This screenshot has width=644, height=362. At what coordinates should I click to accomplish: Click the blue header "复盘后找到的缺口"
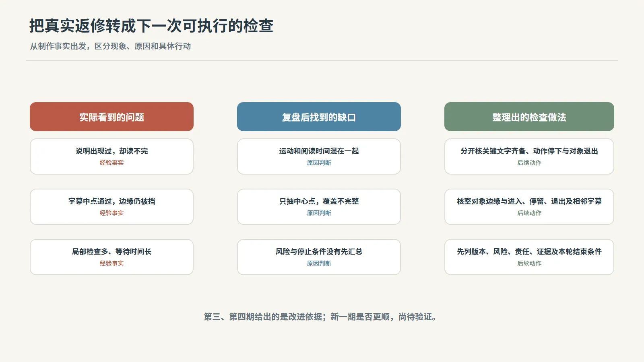(319, 117)
